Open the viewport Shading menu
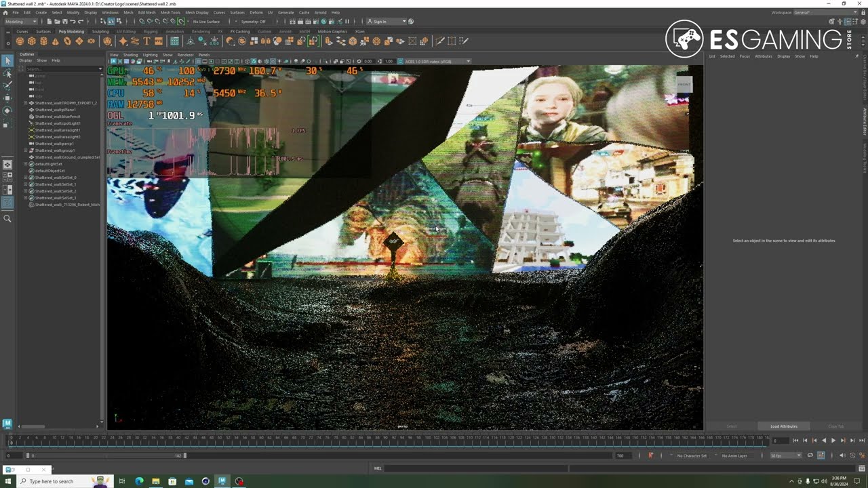The width and height of the screenshot is (868, 488). click(x=130, y=55)
